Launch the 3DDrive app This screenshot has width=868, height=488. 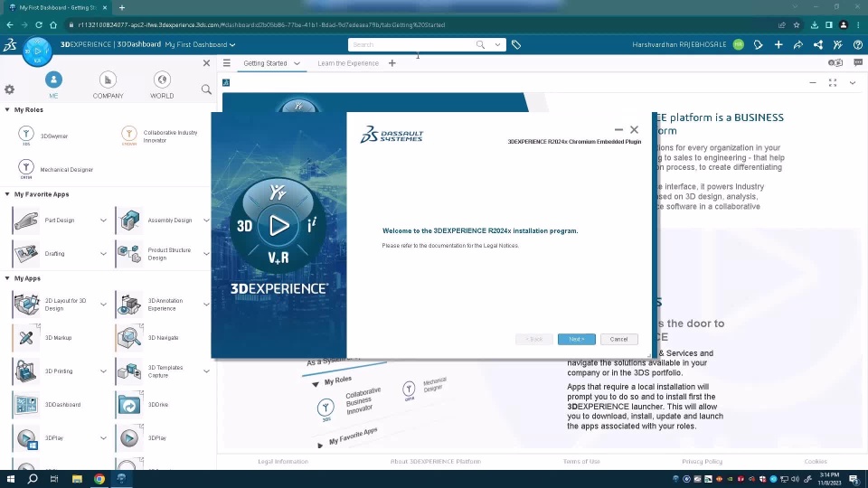click(x=143, y=405)
